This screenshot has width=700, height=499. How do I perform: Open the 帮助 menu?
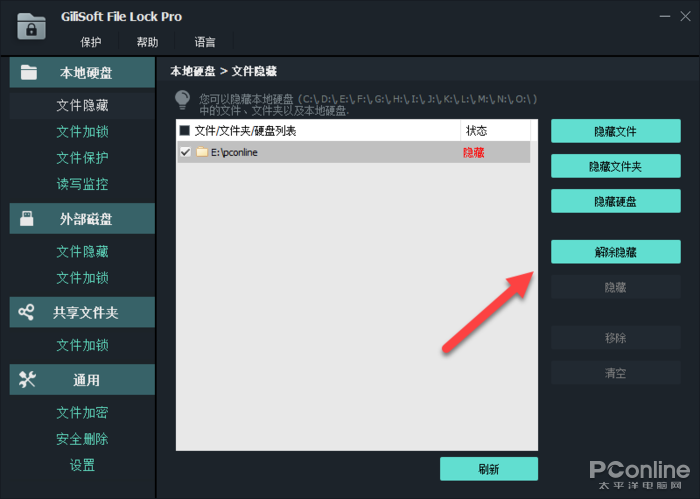click(147, 42)
